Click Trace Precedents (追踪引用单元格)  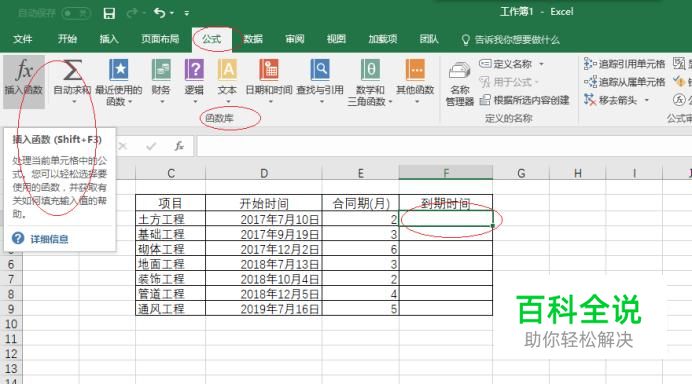pyautogui.click(x=624, y=64)
